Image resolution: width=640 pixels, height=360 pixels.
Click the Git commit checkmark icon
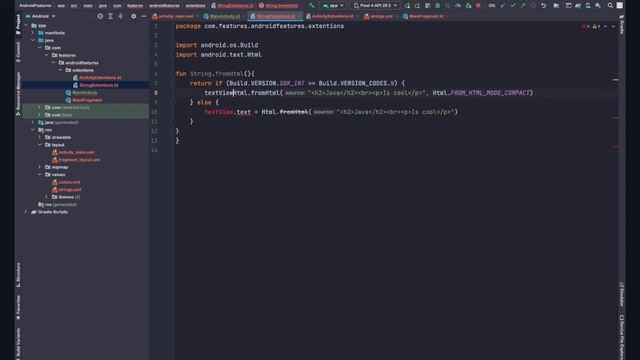point(513,6)
